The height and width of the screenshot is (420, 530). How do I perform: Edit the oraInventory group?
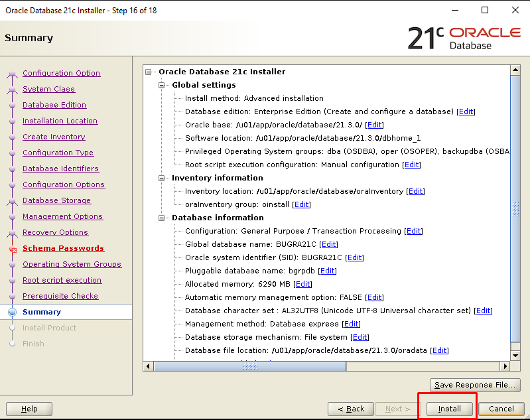[x=302, y=204]
